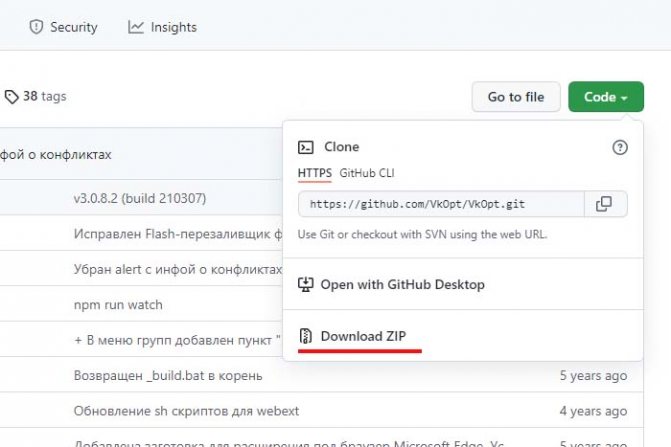
Task: Open the '+ В меню групп добавлен пункт' commit
Action: click(177, 340)
